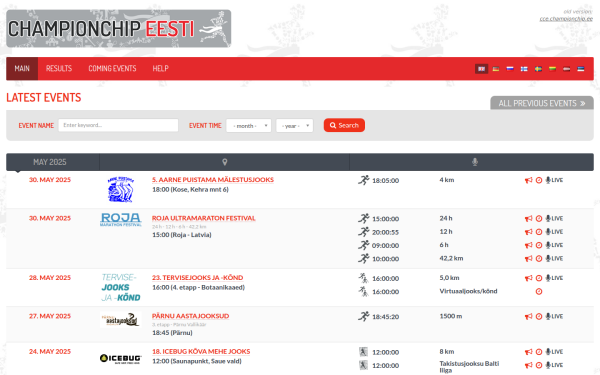Click the clock icon in the Virtuaaljooks/kõnd row
This screenshot has height=375, width=600.
539,292
